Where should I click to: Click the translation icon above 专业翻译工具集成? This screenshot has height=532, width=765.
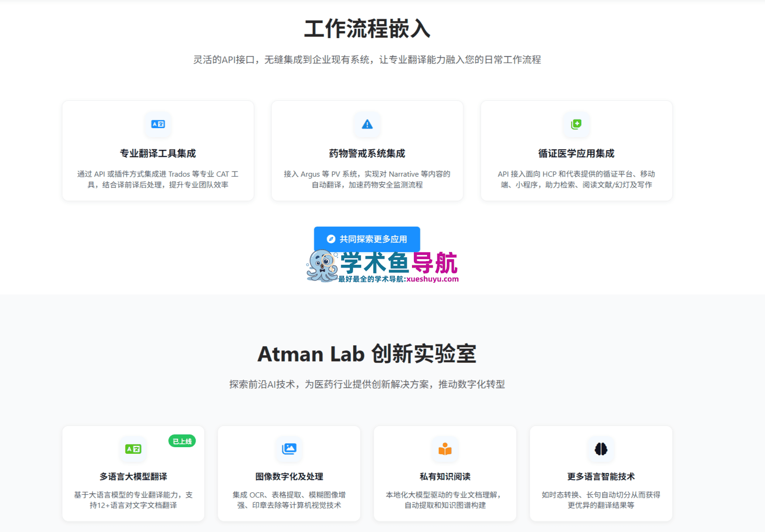pos(158,124)
